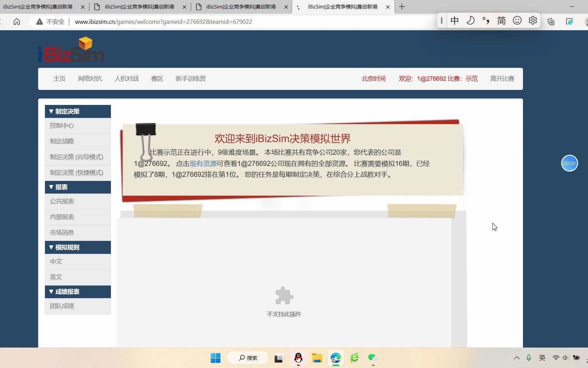The height and width of the screenshot is (368, 588).
Task: Switch input language 英 in tray
Action: tap(542, 358)
